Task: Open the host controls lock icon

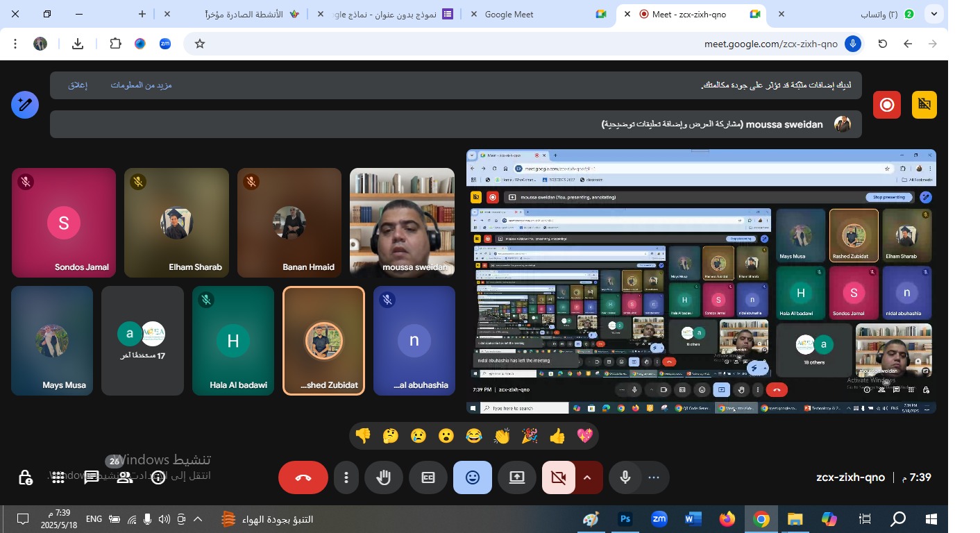Action: (25, 477)
